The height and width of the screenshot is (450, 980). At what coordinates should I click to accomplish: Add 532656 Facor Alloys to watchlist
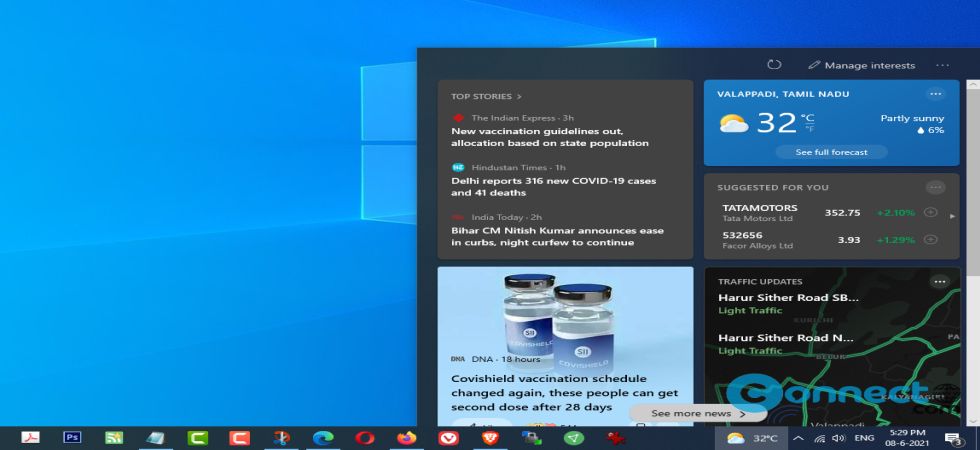pyautogui.click(x=930, y=240)
